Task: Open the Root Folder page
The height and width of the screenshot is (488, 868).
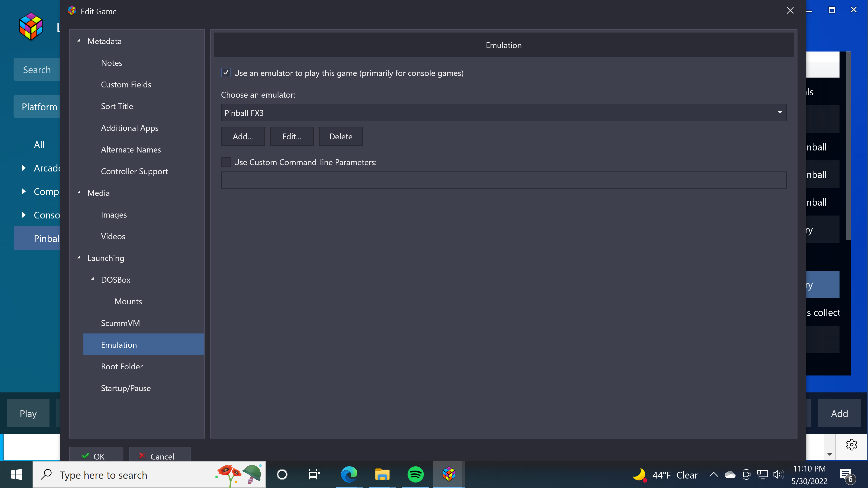Action: (122, 366)
